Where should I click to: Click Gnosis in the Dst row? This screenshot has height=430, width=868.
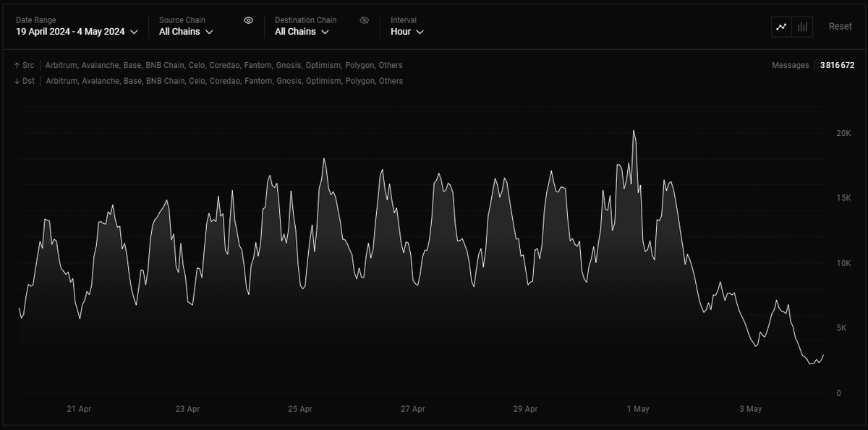tap(289, 81)
